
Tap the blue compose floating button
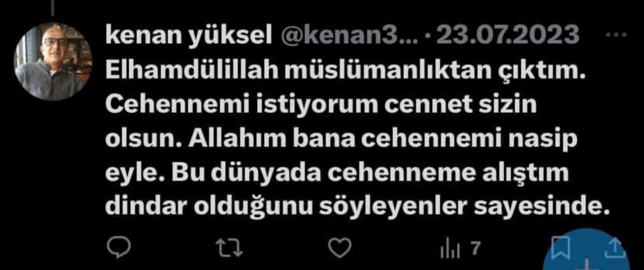tap(587, 251)
